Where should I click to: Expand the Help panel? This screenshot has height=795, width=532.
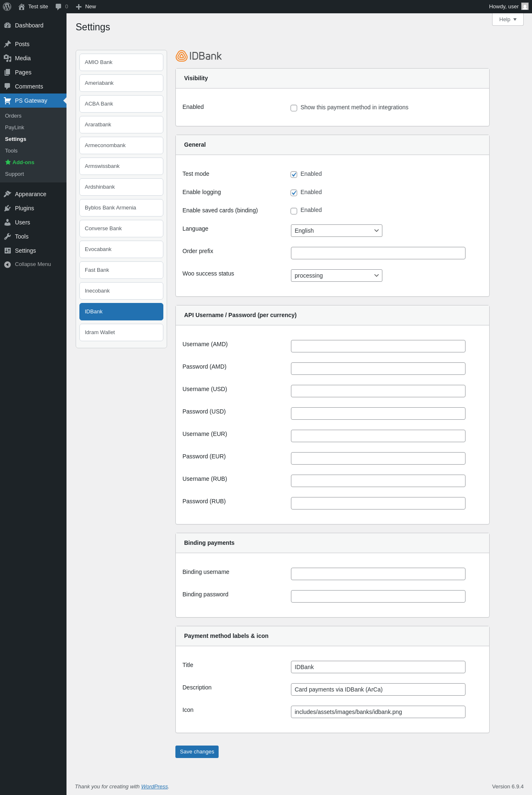[507, 20]
